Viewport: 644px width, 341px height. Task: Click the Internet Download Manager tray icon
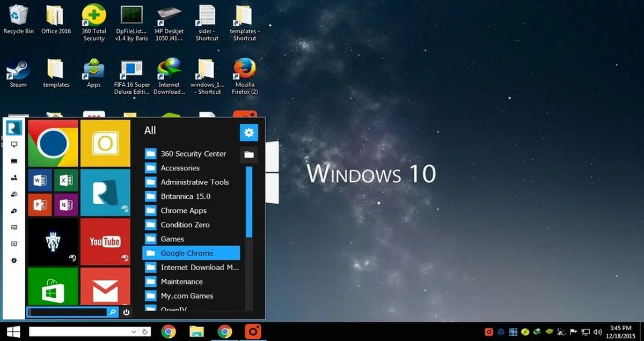tap(537, 332)
